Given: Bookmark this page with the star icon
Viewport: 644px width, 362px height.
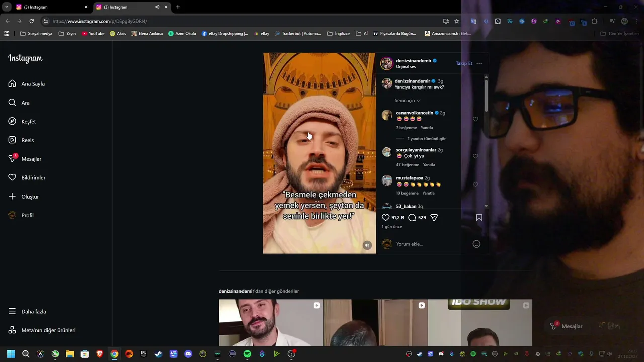Looking at the screenshot, I should [x=457, y=21].
